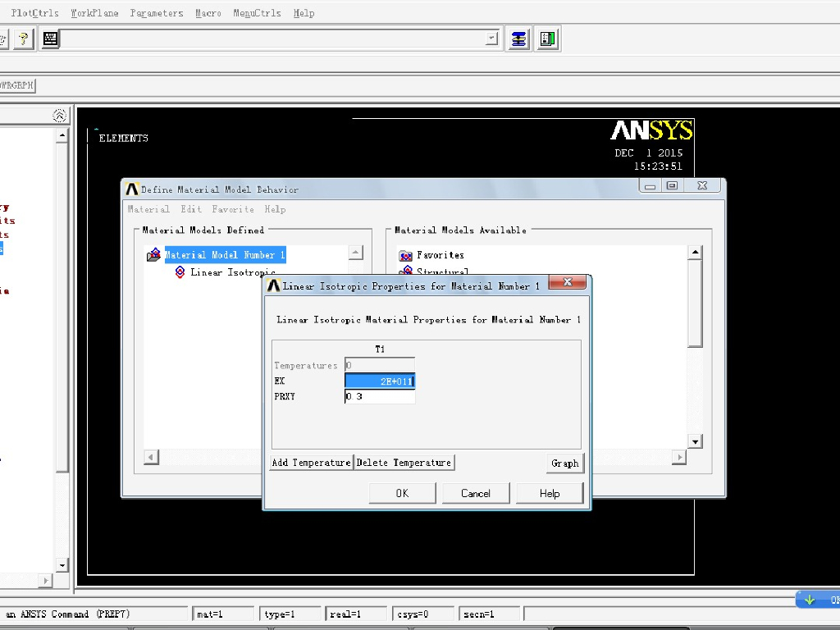Open the main Help menu
The height and width of the screenshot is (630, 840).
coord(304,13)
